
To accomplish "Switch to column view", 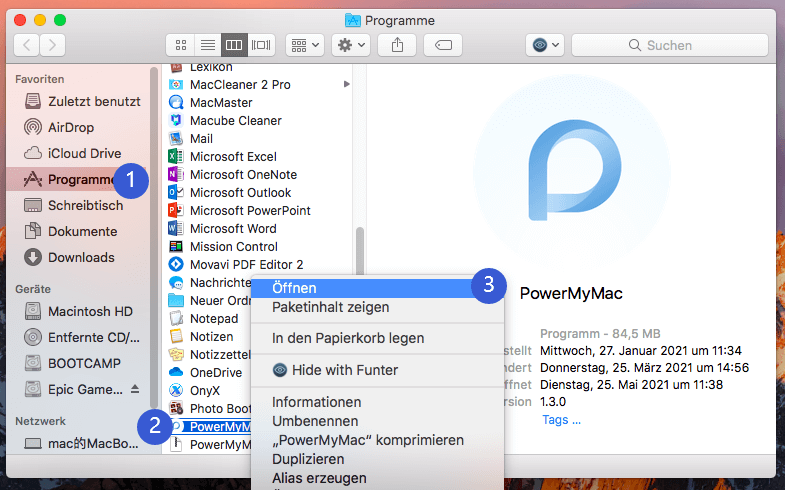I will (x=234, y=46).
